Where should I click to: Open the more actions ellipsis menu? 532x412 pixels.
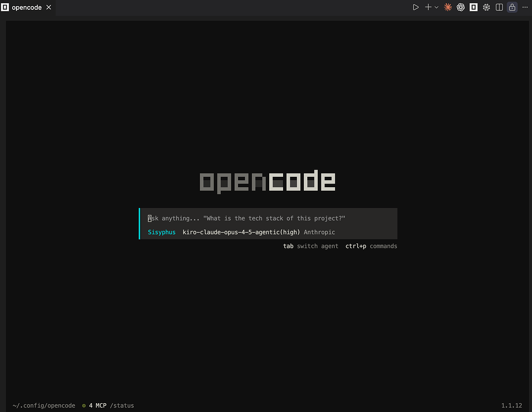click(525, 7)
